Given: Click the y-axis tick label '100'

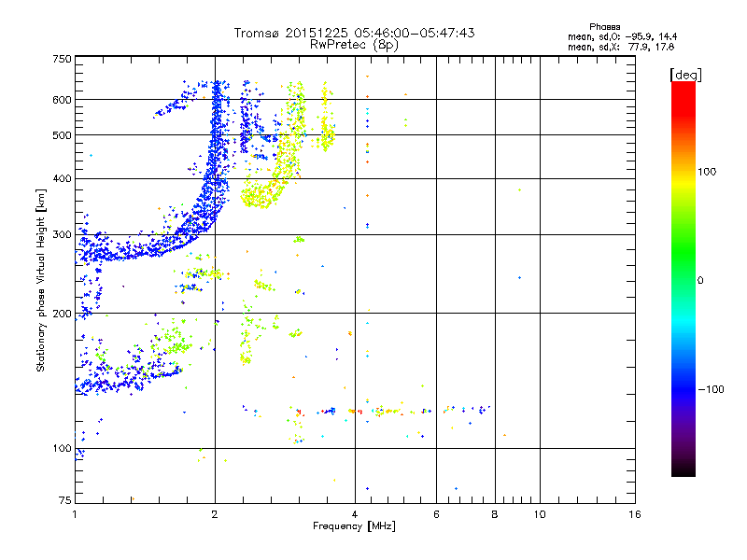Looking at the screenshot, I should pyautogui.click(x=62, y=448).
